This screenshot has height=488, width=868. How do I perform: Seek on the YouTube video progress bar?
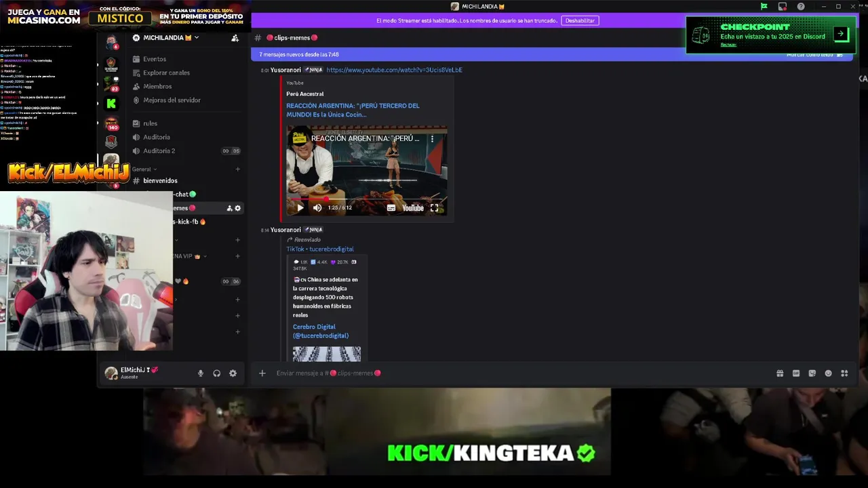(x=366, y=199)
